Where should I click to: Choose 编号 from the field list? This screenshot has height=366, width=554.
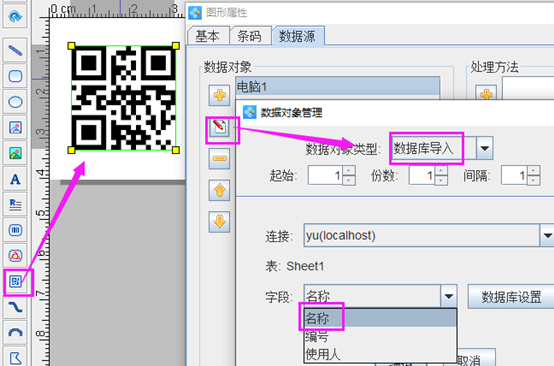tap(380, 336)
